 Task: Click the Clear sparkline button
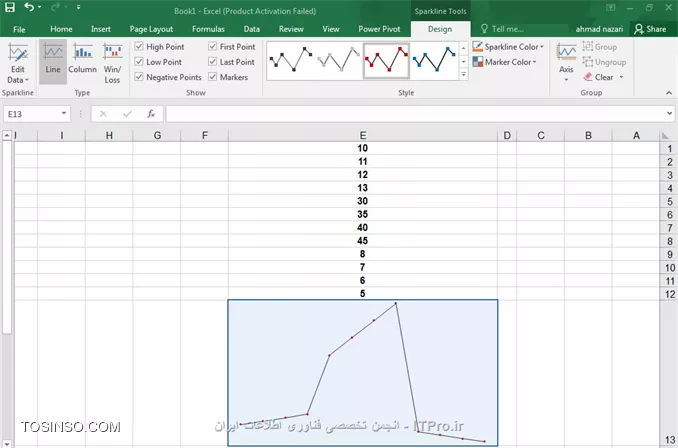click(603, 77)
